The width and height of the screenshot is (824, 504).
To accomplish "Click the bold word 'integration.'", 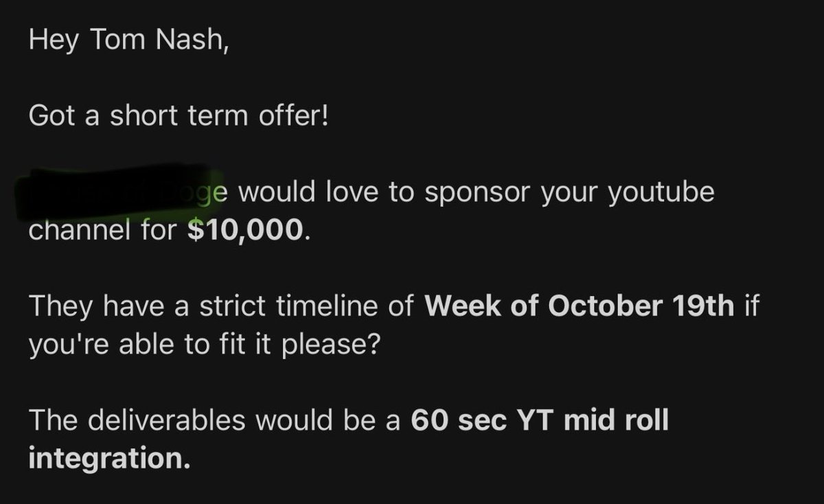I will coord(109,459).
